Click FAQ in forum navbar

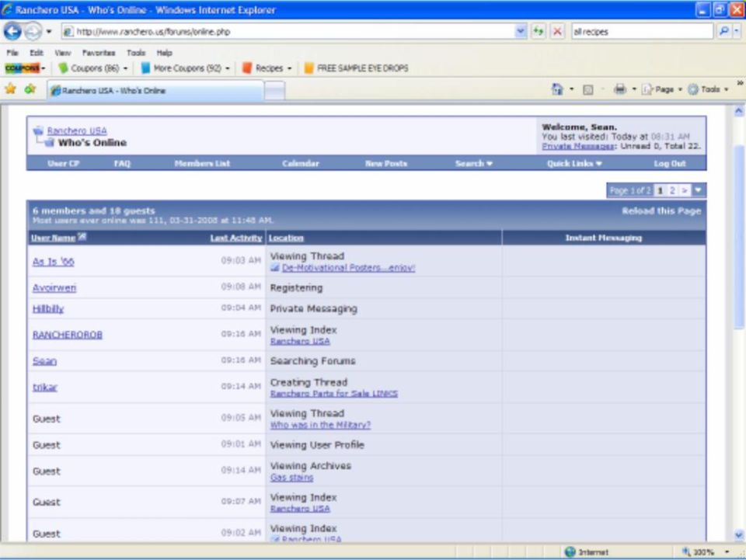[x=122, y=163]
